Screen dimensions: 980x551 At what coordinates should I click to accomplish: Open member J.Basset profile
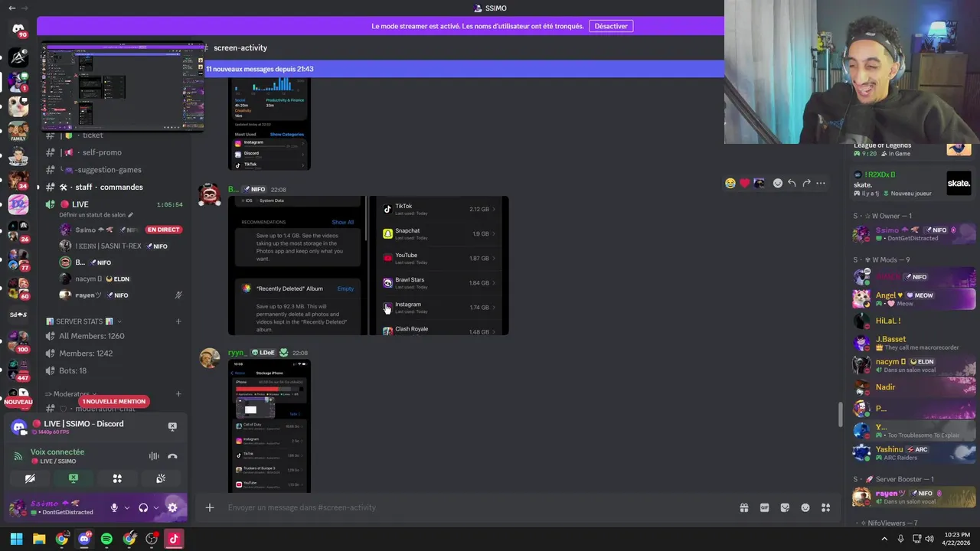(x=913, y=342)
